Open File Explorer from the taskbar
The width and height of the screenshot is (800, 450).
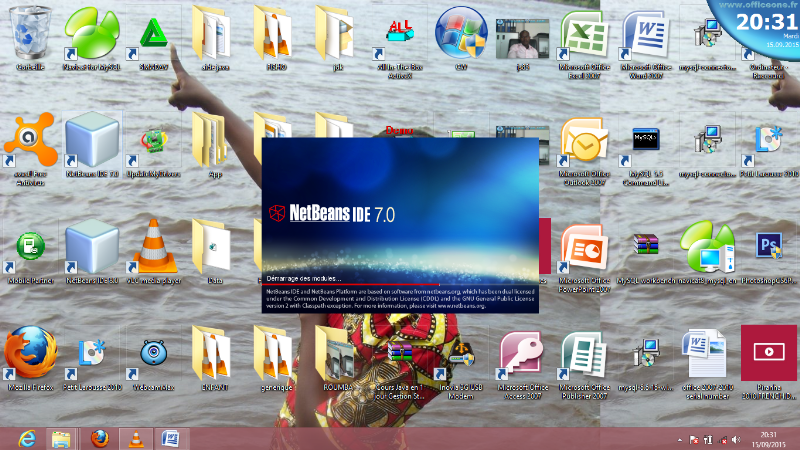click(x=61, y=439)
